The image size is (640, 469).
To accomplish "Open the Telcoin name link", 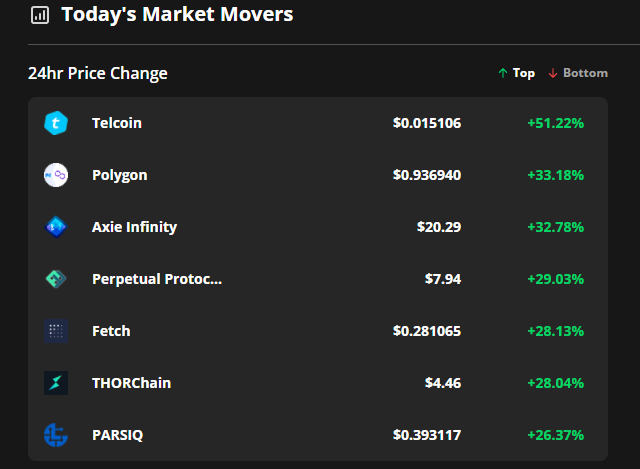I will (117, 123).
